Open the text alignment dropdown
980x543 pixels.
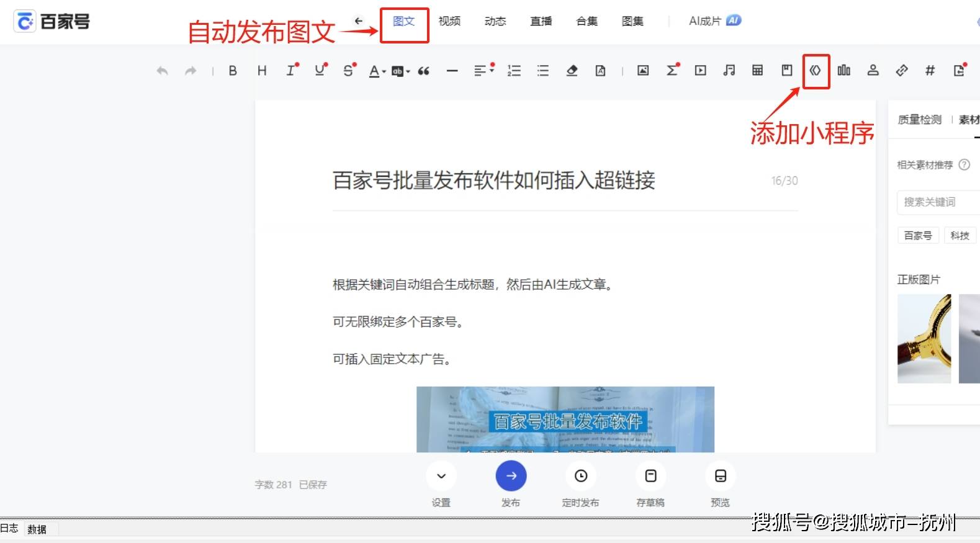(x=483, y=71)
